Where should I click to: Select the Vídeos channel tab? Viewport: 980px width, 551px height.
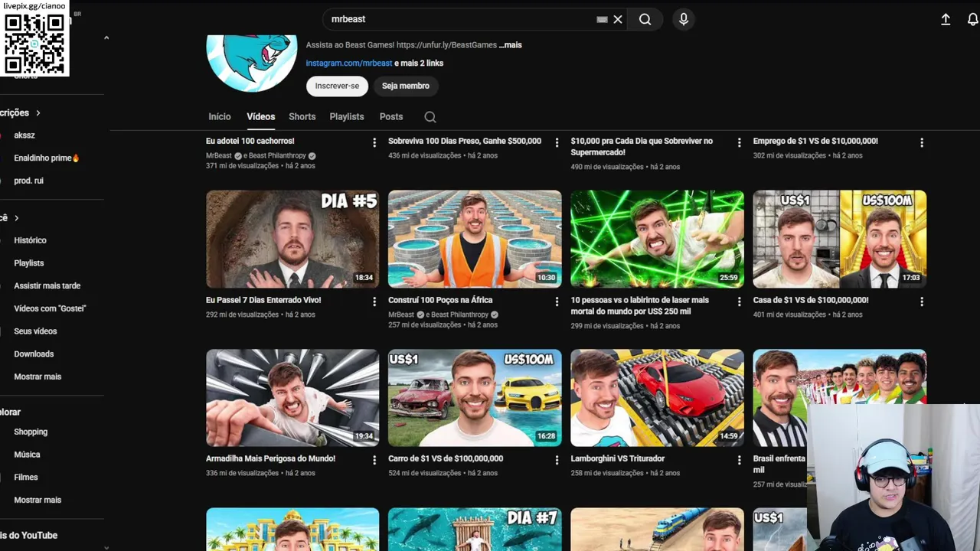pos(260,116)
